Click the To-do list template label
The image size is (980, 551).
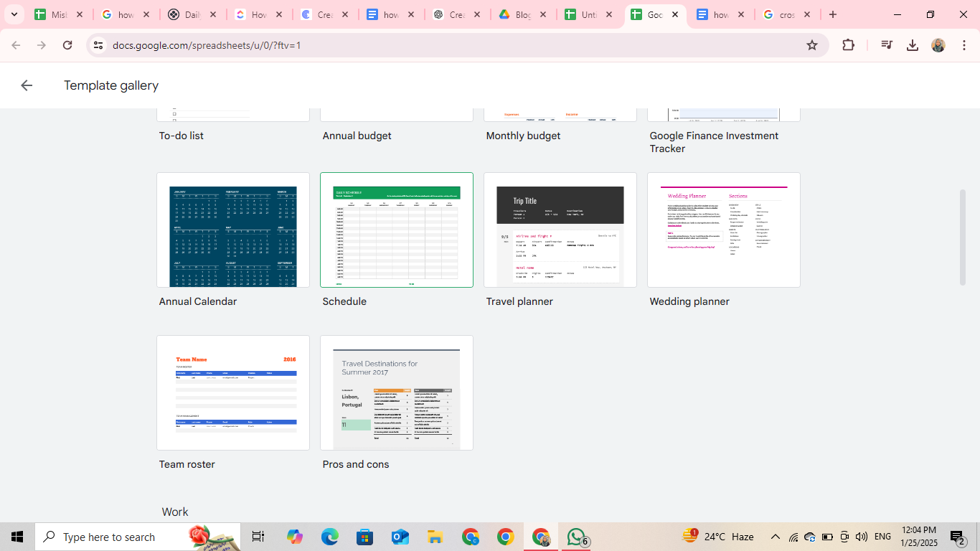click(x=182, y=136)
